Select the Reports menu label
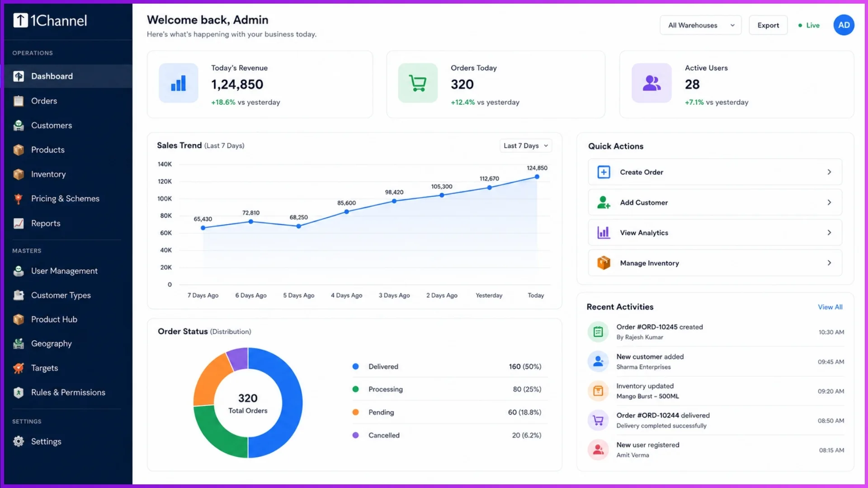868x488 pixels. 46,223
